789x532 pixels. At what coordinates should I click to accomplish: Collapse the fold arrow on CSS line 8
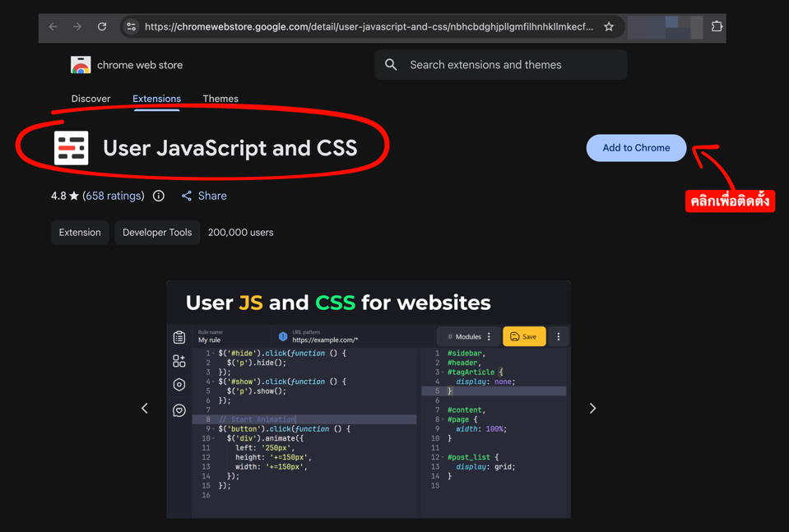click(443, 419)
